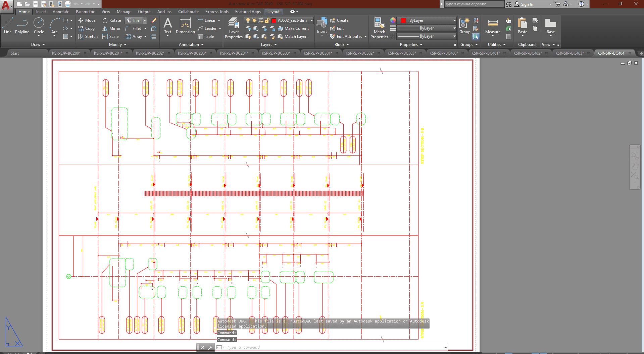This screenshot has width=644, height=354.
Task: Toggle the layer lock padlock icon
Action: tap(267, 20)
